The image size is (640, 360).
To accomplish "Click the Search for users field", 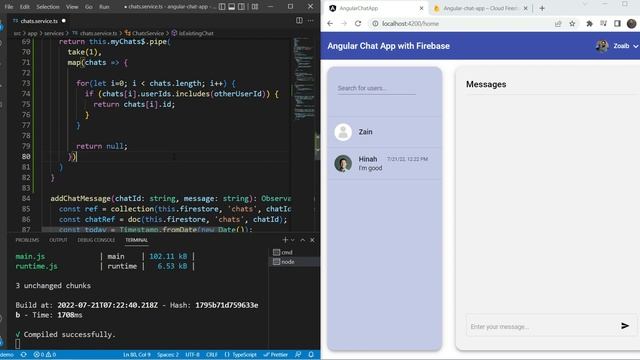I will pyautogui.click(x=376, y=88).
